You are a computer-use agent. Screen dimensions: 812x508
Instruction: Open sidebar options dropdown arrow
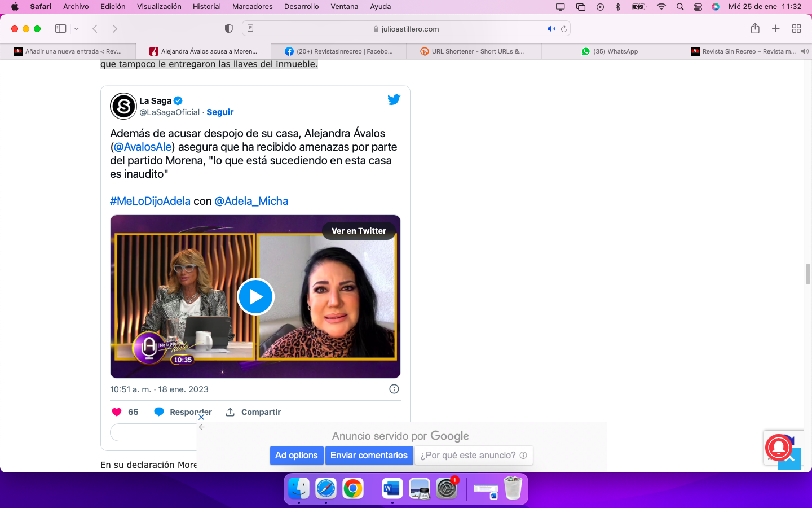point(76,29)
